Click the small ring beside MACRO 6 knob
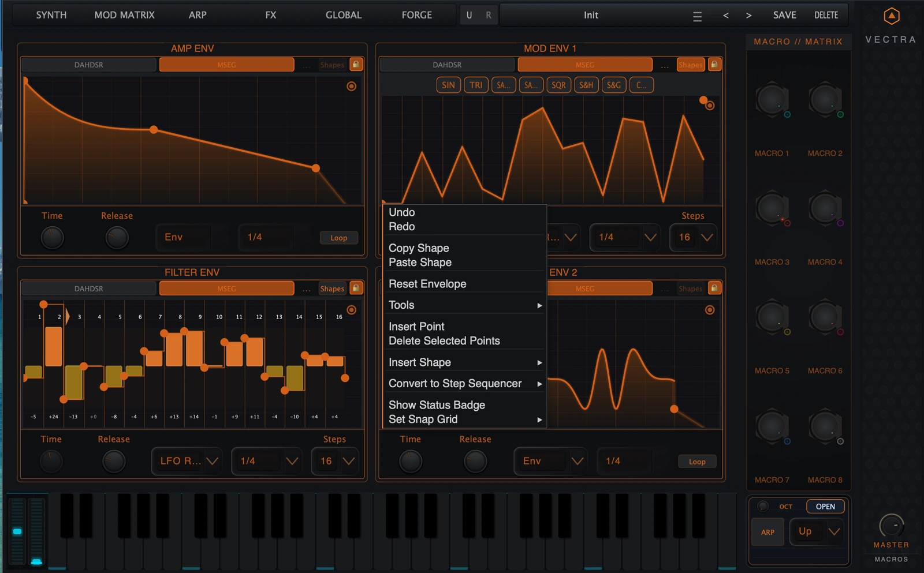This screenshot has height=573, width=924. 840,332
